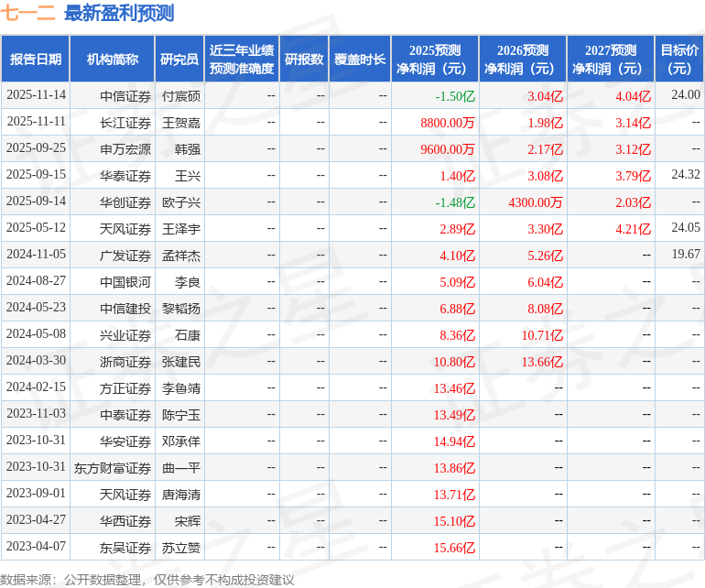Click analyst name 王泽宇

[181, 229]
